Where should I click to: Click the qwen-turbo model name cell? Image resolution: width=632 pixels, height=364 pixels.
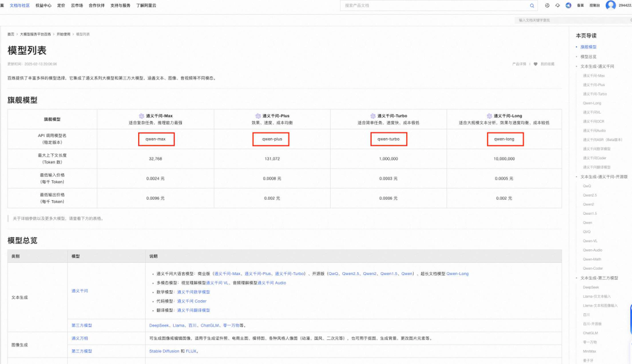(389, 139)
